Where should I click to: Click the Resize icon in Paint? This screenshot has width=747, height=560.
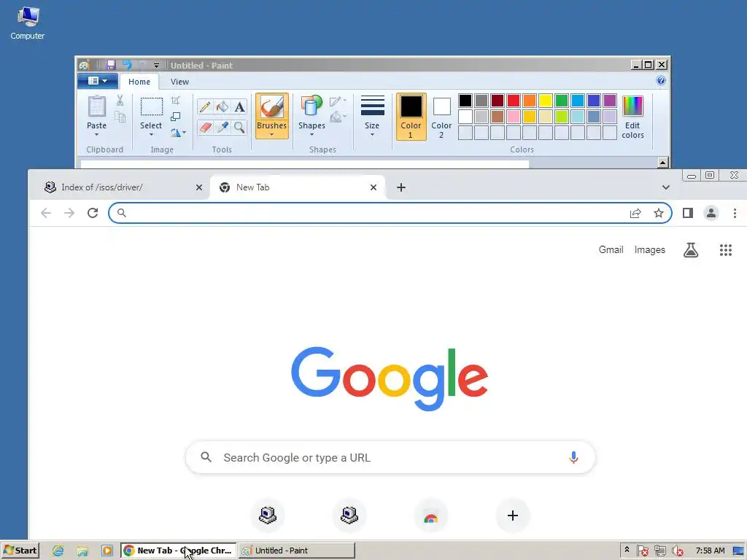pos(175,117)
